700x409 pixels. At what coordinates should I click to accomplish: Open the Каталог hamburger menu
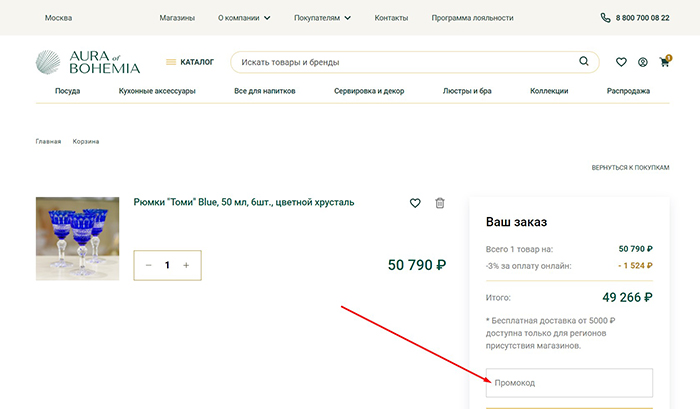(190, 62)
